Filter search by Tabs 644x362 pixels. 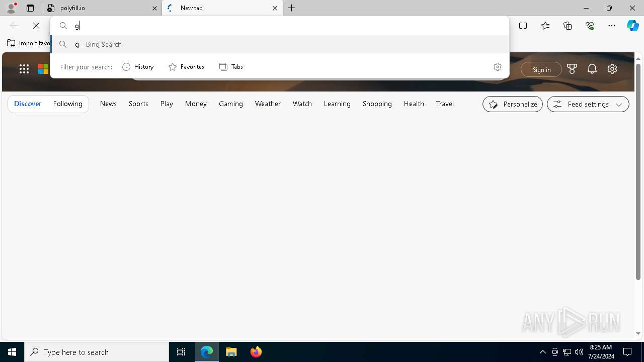[231, 66]
